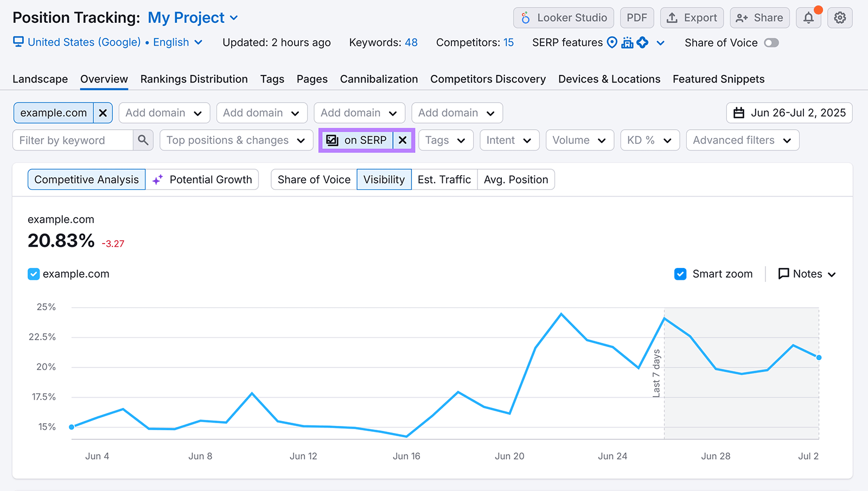The width and height of the screenshot is (868, 491).
Task: Click the local pack SERP feature icon
Action: [628, 42]
